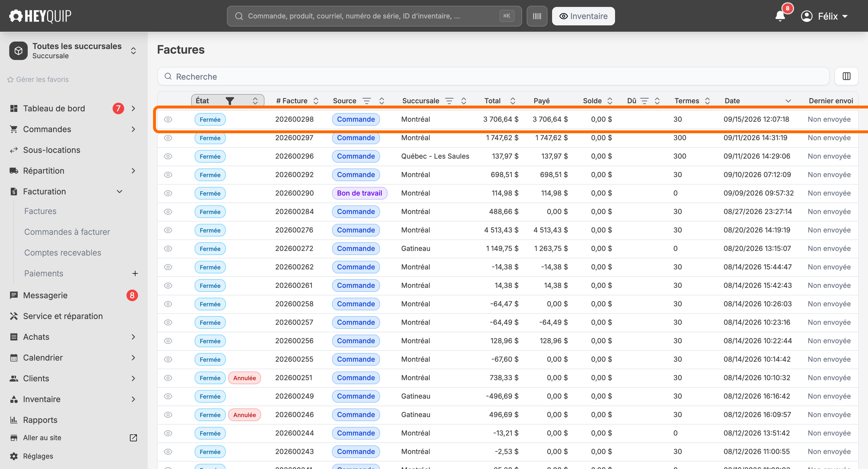
Task: Click the Aller au site external link icon
Action: [x=133, y=438]
